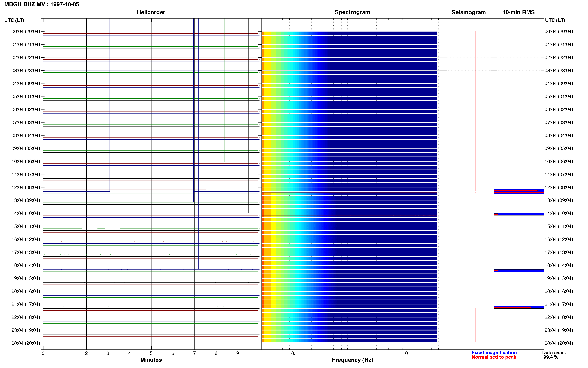Click "09:04 (05:04)" on the RMS-side time axis

[559, 148]
